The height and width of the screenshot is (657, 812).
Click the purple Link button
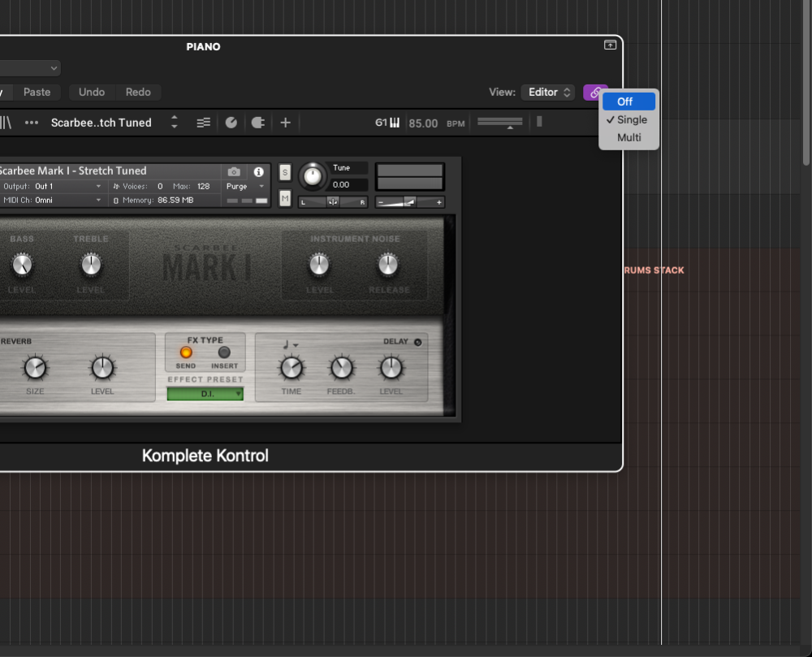click(594, 93)
